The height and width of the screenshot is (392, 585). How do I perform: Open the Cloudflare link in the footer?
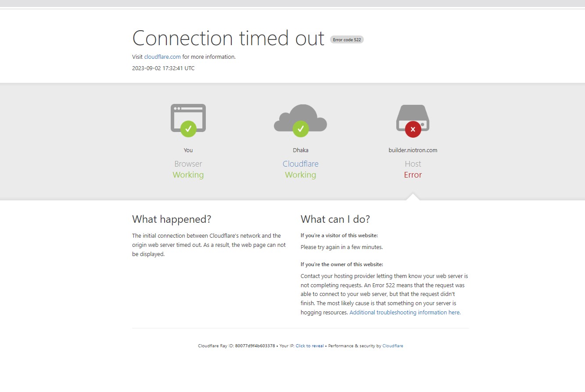tap(392, 346)
